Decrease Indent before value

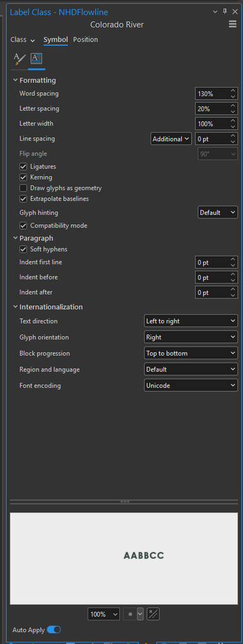tap(233, 280)
